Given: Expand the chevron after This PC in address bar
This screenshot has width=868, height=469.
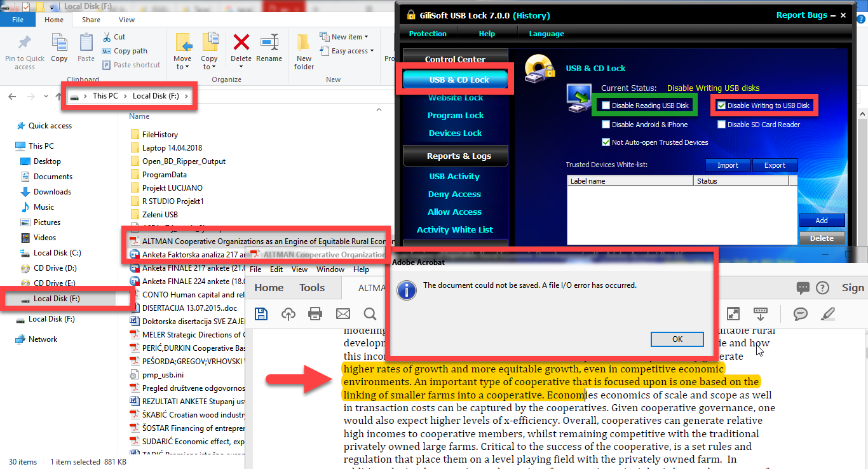Looking at the screenshot, I should [125, 96].
